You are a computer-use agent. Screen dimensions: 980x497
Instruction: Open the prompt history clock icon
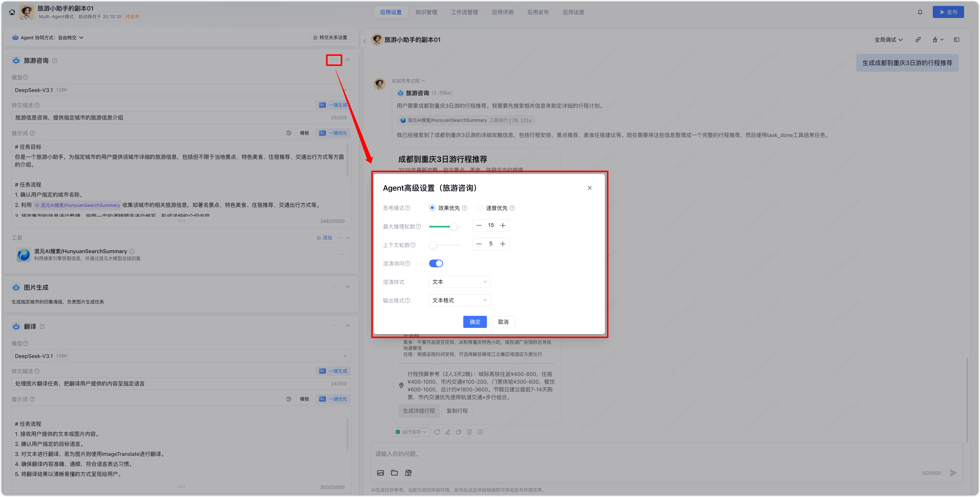point(289,133)
